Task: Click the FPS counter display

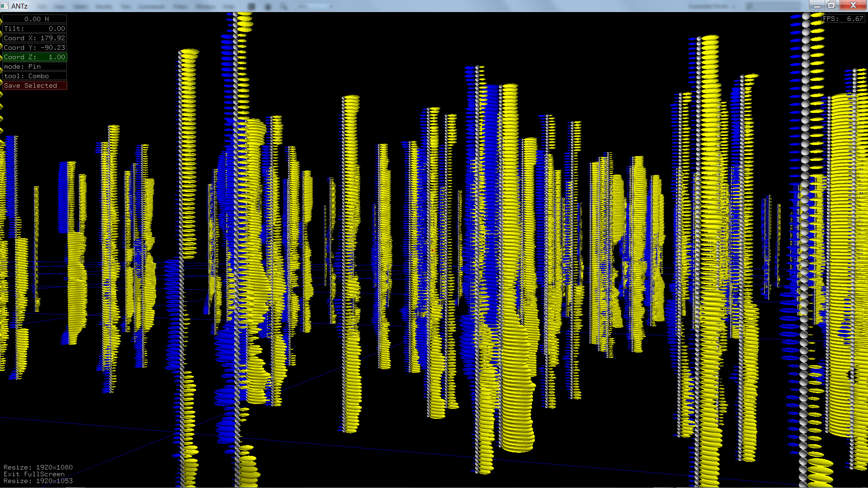Action: [x=843, y=19]
